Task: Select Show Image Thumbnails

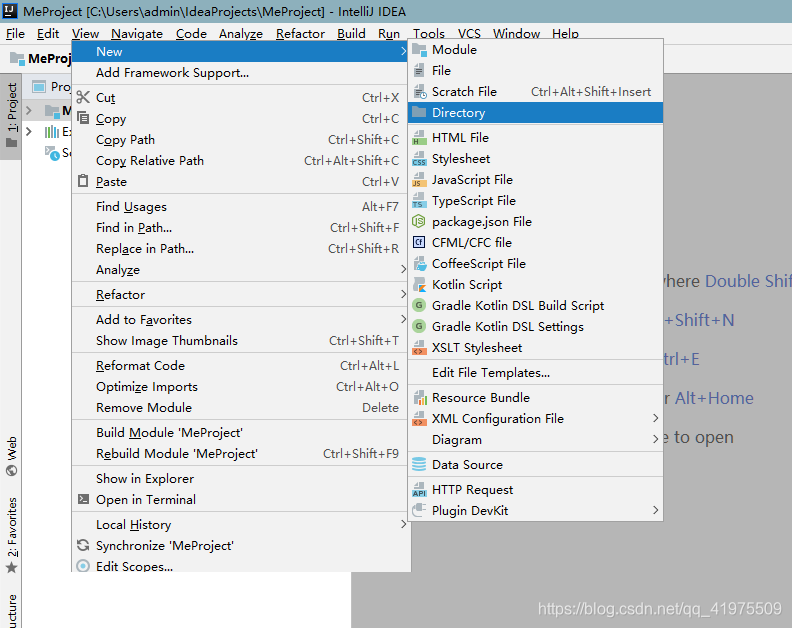Action: point(240,341)
